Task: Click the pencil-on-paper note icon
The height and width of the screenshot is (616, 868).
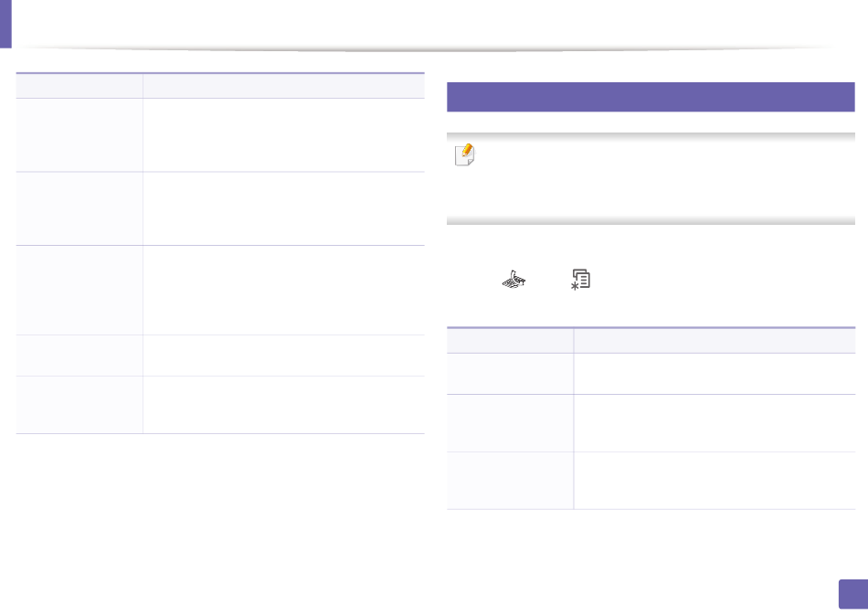Action: tap(464, 155)
